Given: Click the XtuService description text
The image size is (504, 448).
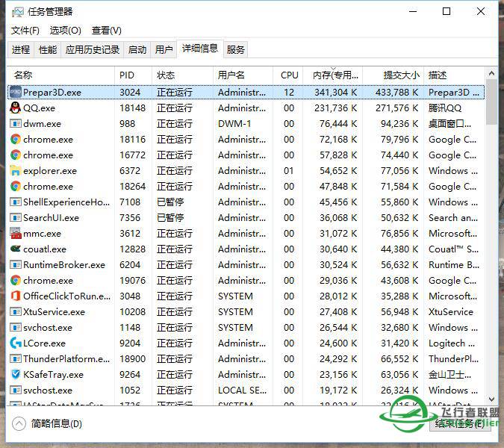Looking at the screenshot, I should pyautogui.click(x=451, y=312).
